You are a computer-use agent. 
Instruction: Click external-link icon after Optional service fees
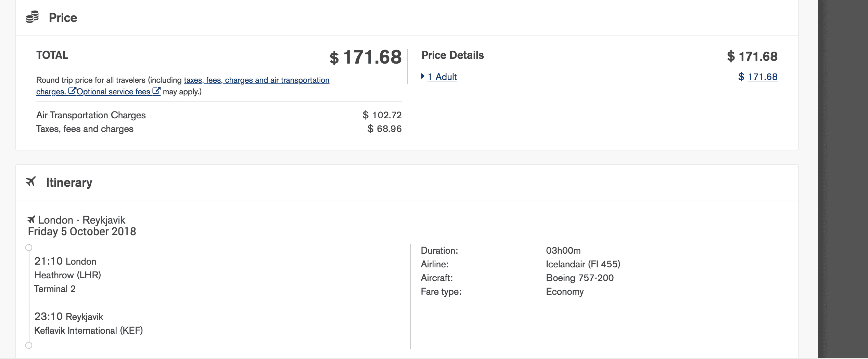click(156, 91)
